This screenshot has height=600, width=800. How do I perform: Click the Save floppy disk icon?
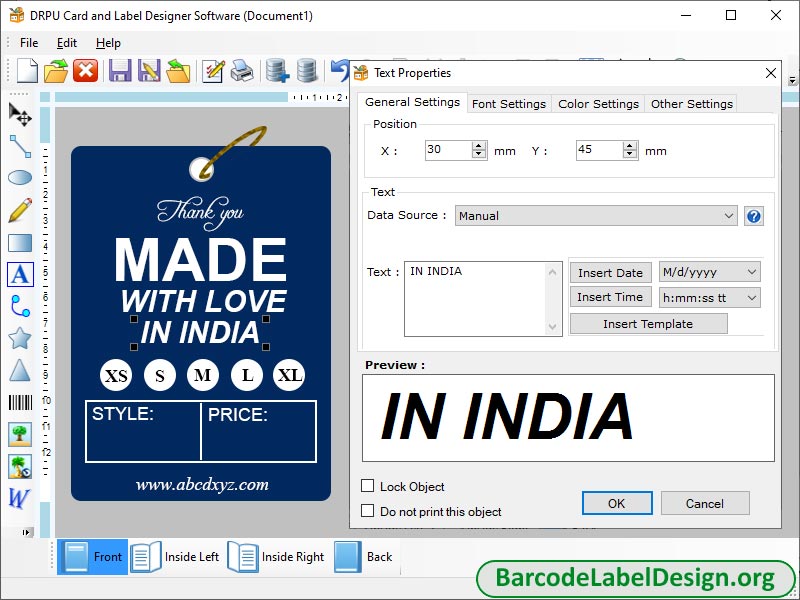coord(120,70)
